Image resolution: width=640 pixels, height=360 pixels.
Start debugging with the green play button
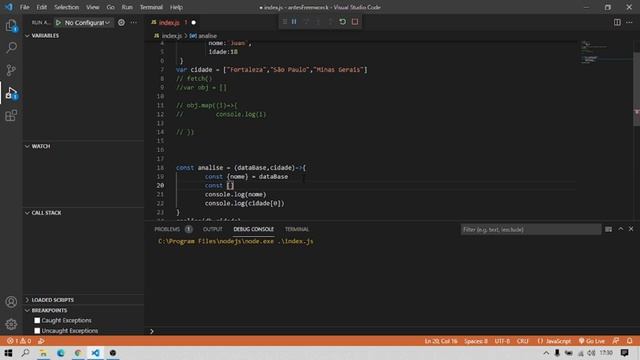58,22
